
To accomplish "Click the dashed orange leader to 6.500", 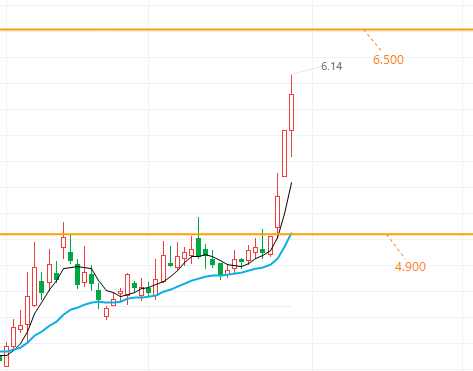I will point(373,40).
